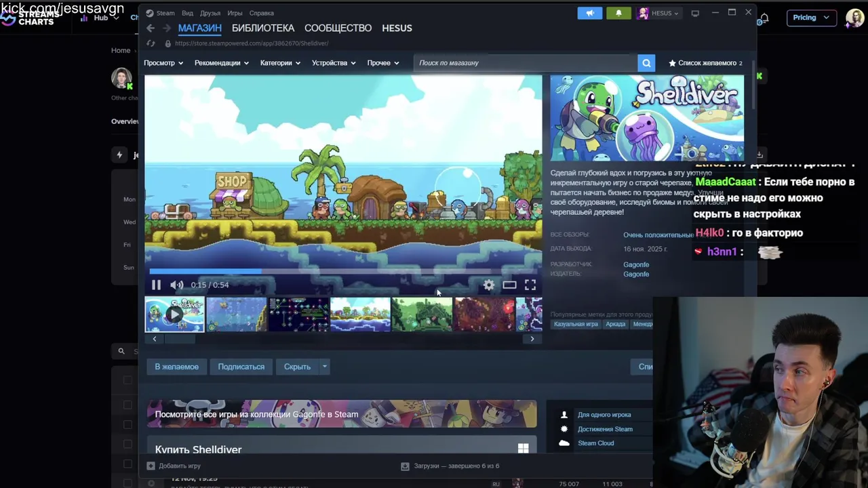Switch to the МАГАЗИН tab
Image resolution: width=868 pixels, height=488 pixels.
(200, 28)
